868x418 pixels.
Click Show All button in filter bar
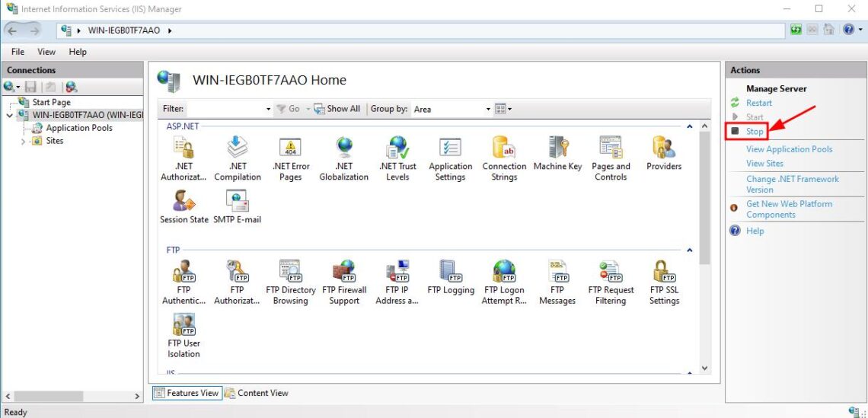[x=337, y=109]
